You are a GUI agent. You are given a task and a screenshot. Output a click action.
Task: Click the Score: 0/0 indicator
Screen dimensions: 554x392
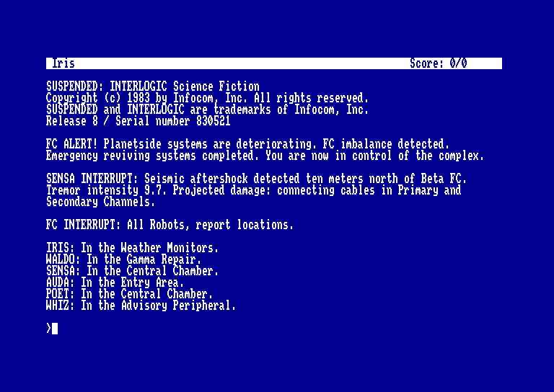(439, 63)
